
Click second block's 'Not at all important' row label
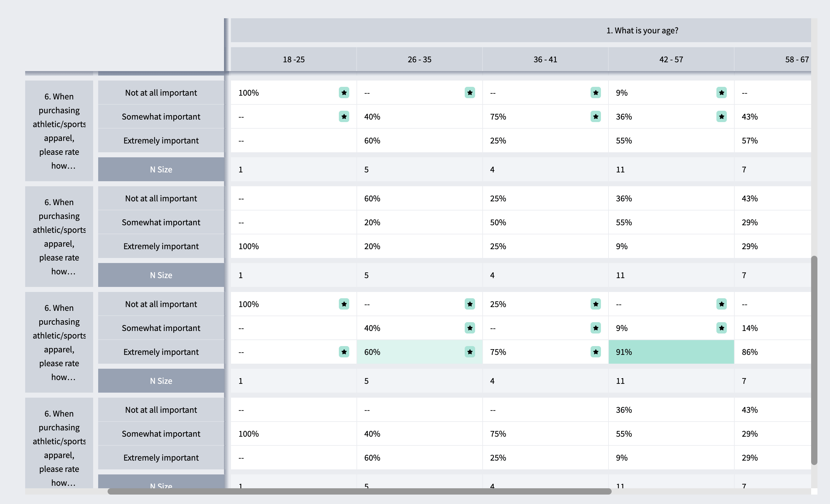point(161,199)
